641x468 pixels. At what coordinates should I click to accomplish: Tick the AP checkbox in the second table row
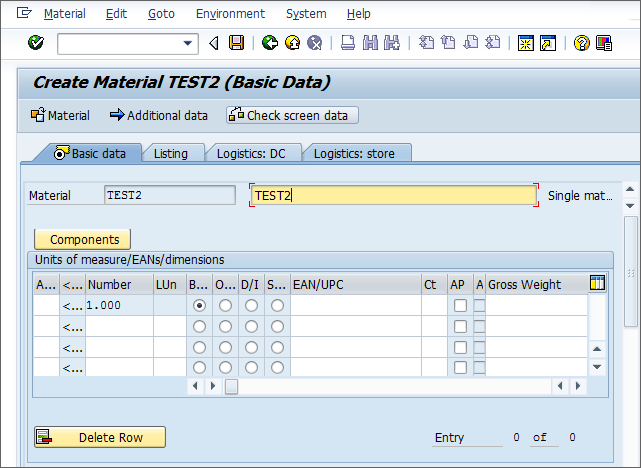click(460, 326)
